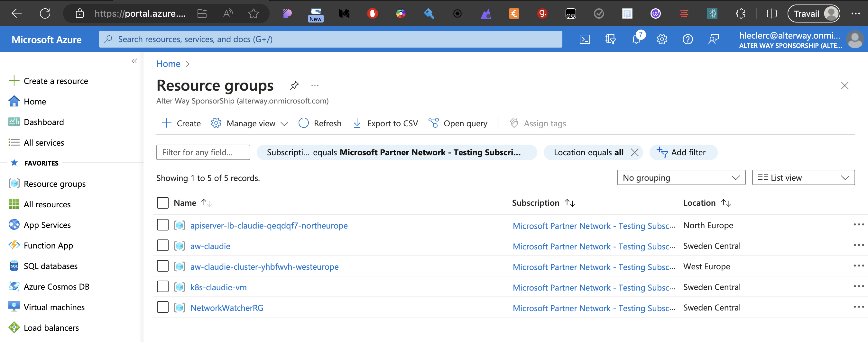The image size is (868, 342).
Task: Remove the Location equals all filter
Action: point(634,152)
